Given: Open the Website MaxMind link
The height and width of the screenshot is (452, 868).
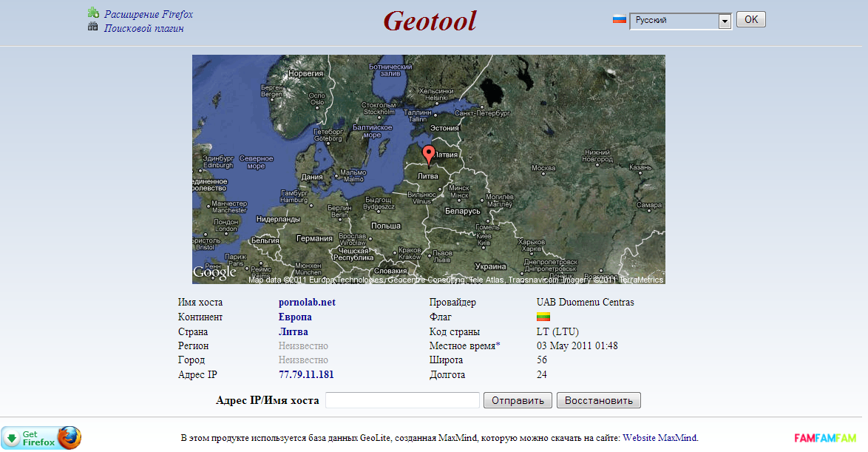Looking at the screenshot, I should tap(660, 438).
